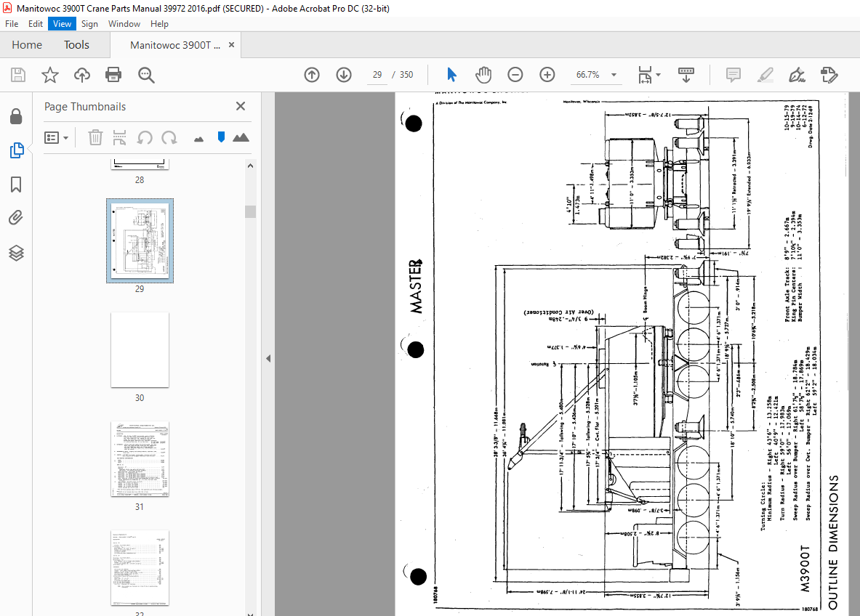The image size is (860, 616).
Task: Open thumbnails options menu dropdown
Action: tap(57, 137)
